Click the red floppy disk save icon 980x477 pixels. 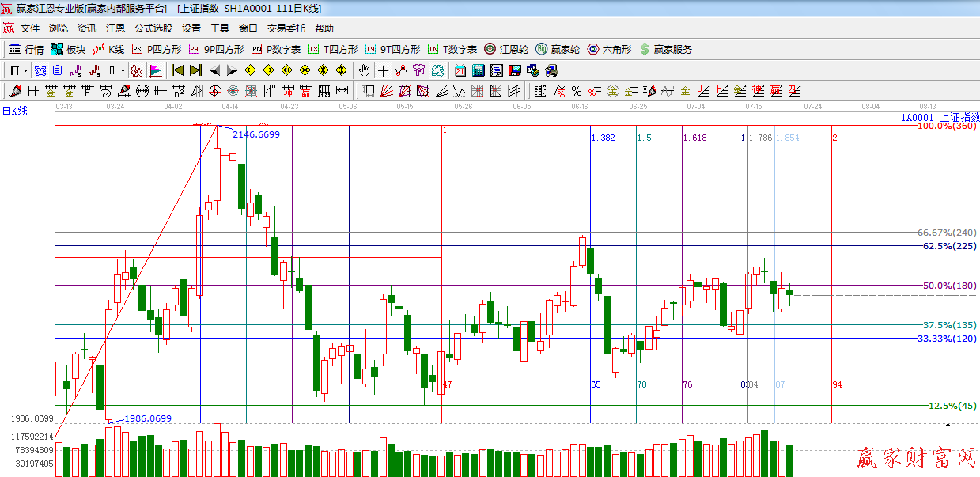(x=515, y=70)
